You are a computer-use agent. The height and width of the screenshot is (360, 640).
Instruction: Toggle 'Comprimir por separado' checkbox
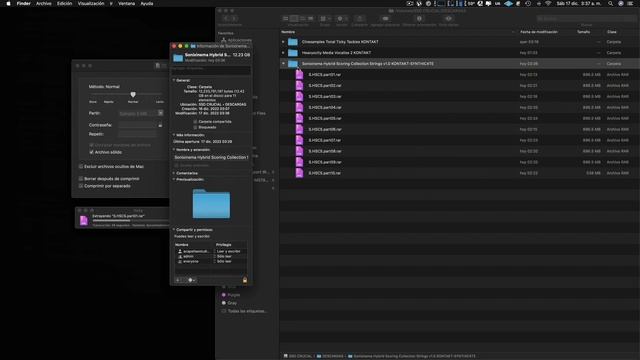pyautogui.click(x=81, y=186)
